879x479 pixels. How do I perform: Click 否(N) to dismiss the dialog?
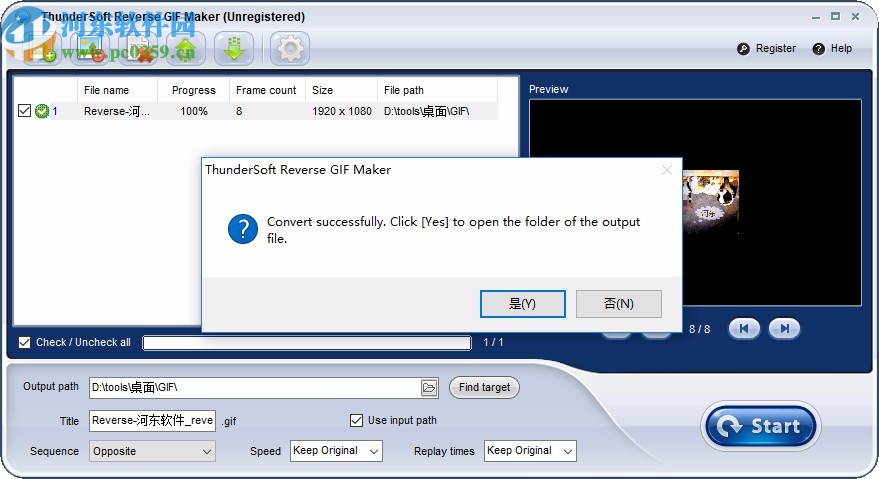(x=619, y=304)
